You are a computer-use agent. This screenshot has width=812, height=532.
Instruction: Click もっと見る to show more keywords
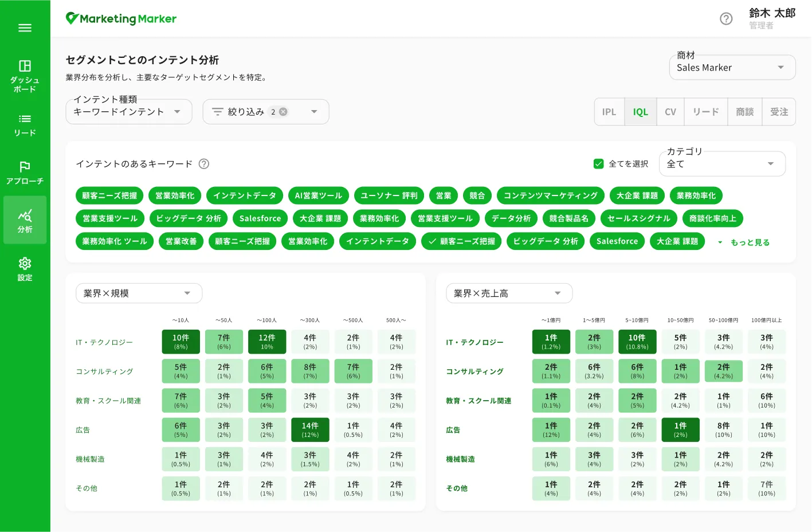pos(749,242)
